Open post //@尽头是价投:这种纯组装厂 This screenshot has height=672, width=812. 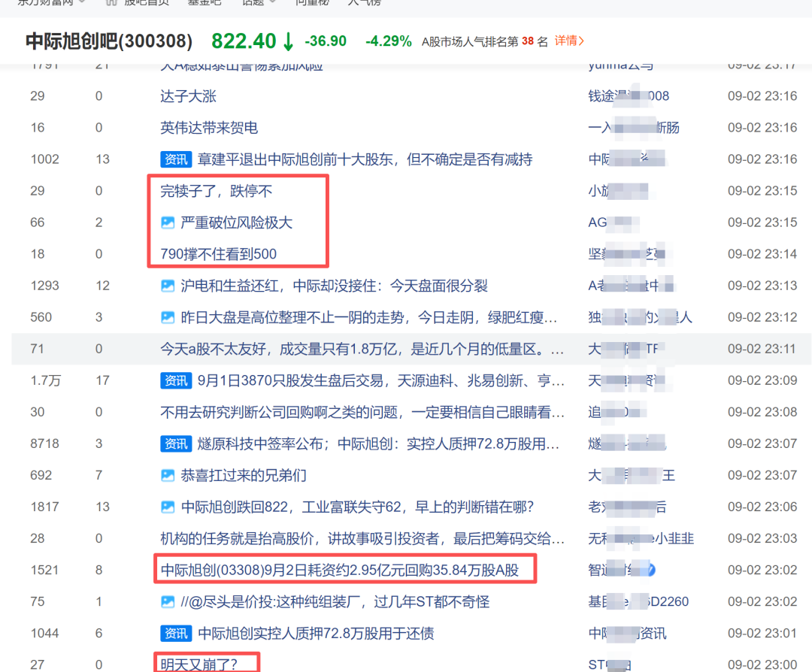pos(335,601)
